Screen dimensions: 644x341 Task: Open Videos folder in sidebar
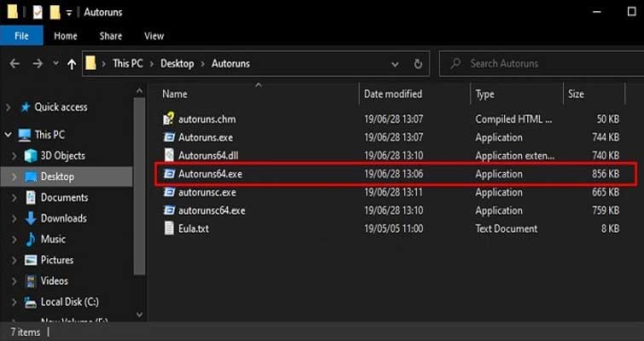55,281
